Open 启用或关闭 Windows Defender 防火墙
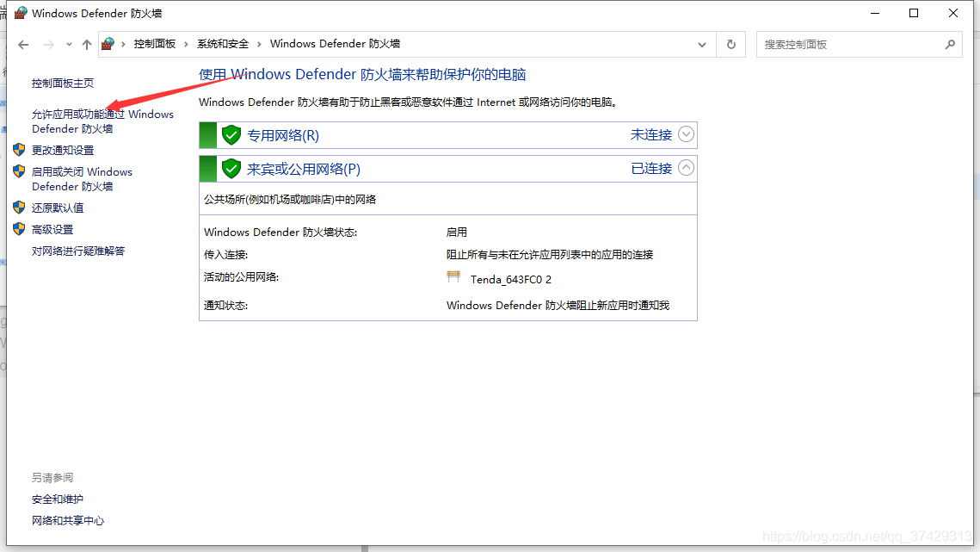Viewport: 980px width, 552px height. click(82, 179)
